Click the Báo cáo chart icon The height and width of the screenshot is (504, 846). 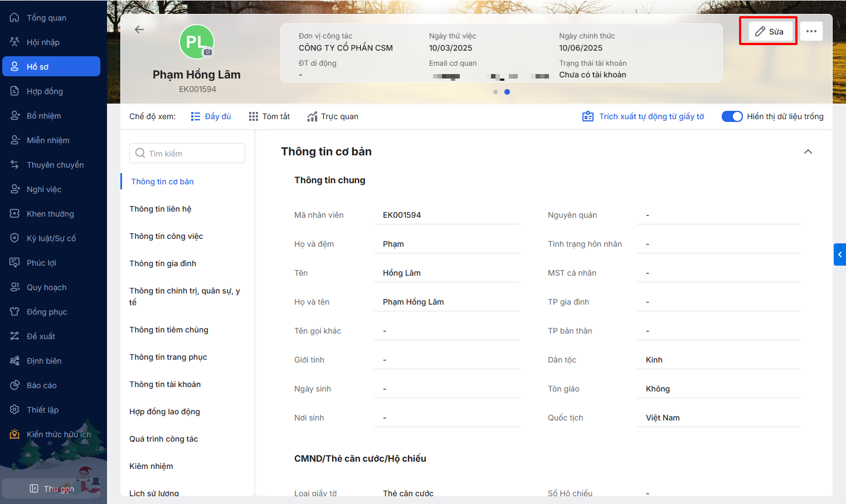[14, 385]
